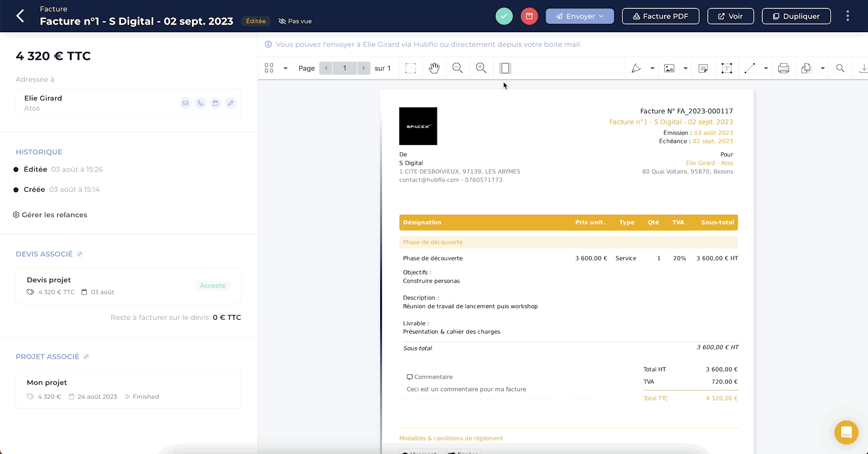Click the Éditée status badge

coord(256,21)
